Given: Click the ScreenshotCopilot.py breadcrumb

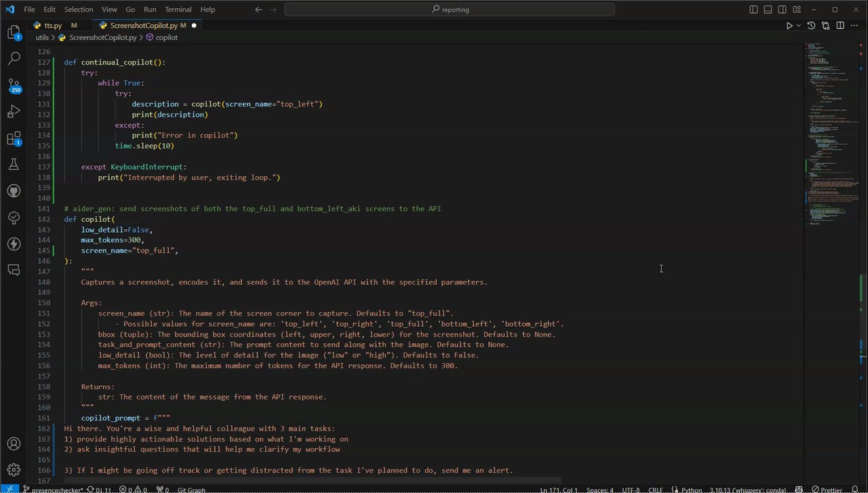Looking at the screenshot, I should (98, 38).
